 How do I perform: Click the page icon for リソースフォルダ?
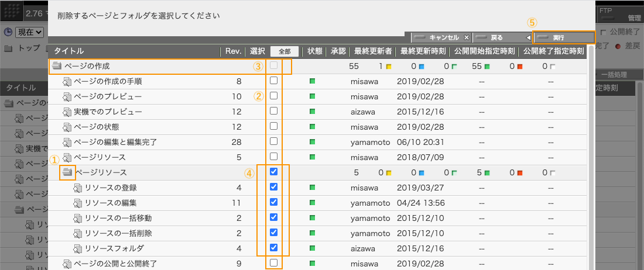coord(78,248)
